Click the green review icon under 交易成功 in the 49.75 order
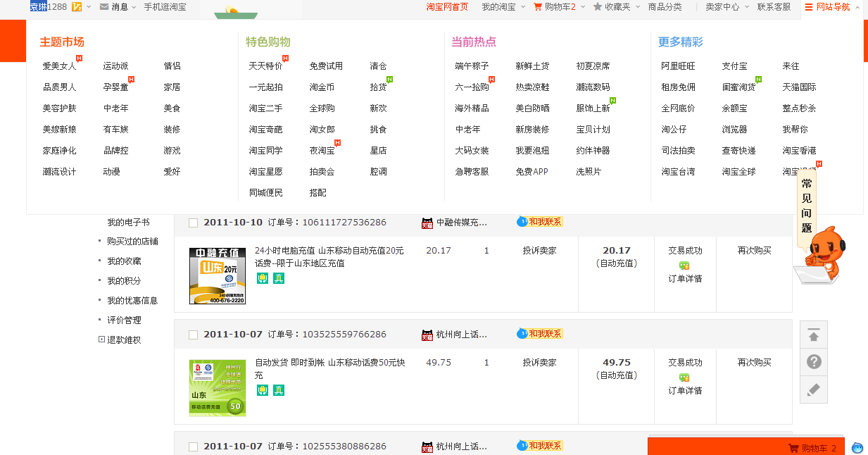This screenshot has height=455, width=868. coord(684,378)
